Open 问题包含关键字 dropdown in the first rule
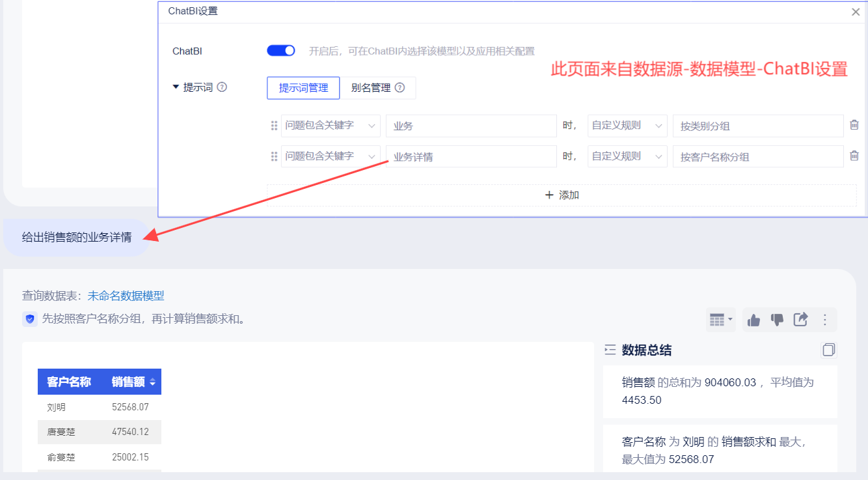 pyautogui.click(x=331, y=126)
